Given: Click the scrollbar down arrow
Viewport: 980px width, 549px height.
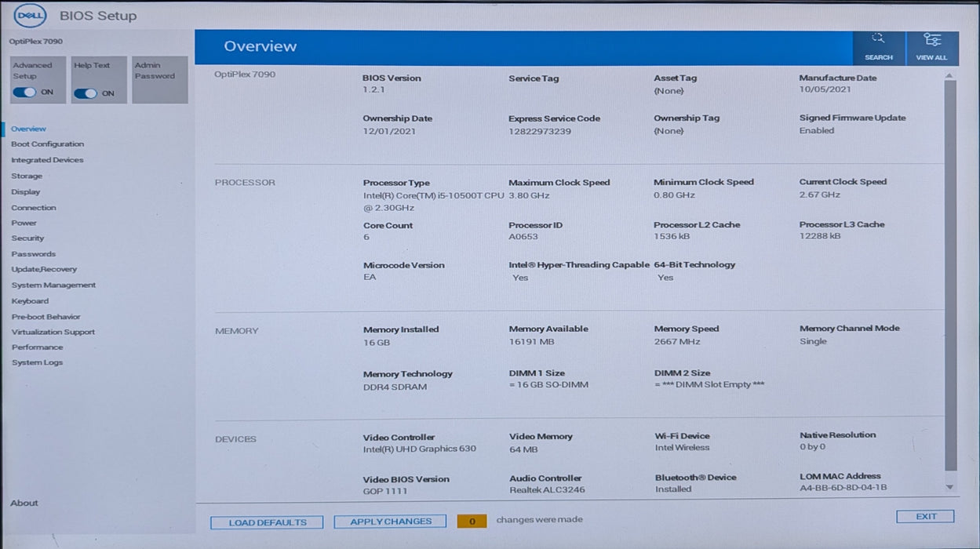Looking at the screenshot, I should 950,487.
